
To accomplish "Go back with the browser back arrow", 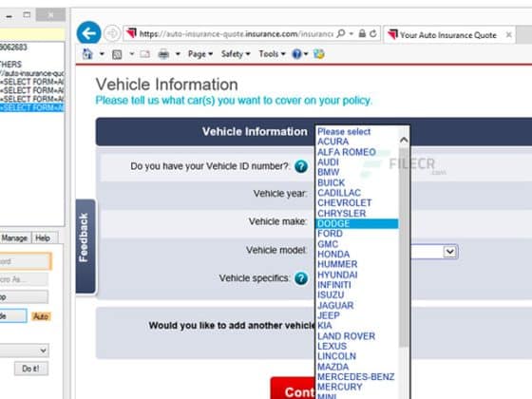I will click(89, 33).
